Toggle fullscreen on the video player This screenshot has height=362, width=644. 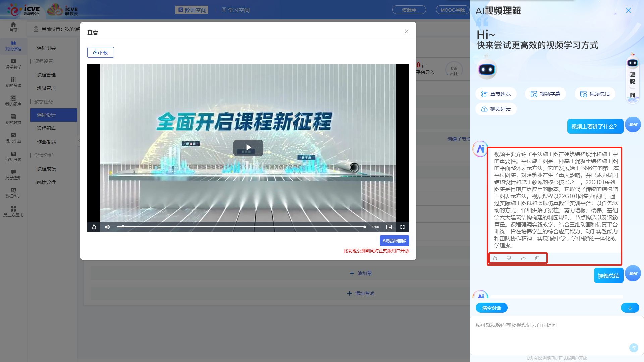tap(402, 227)
